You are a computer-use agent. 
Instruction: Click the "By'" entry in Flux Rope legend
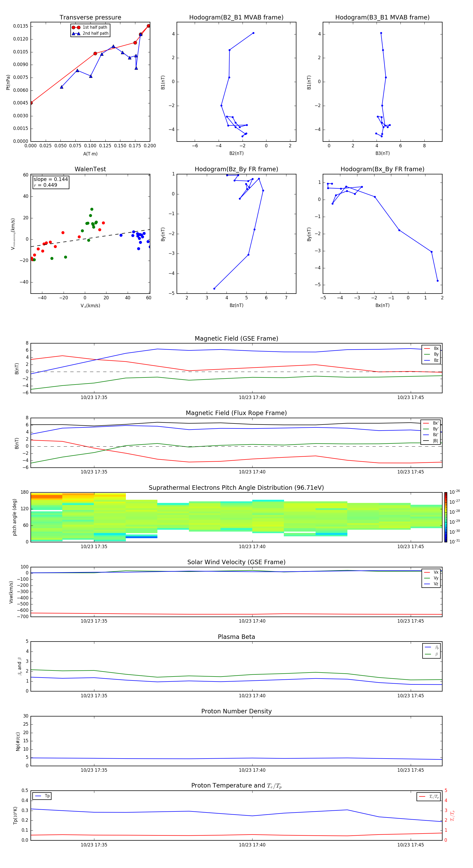431,429
